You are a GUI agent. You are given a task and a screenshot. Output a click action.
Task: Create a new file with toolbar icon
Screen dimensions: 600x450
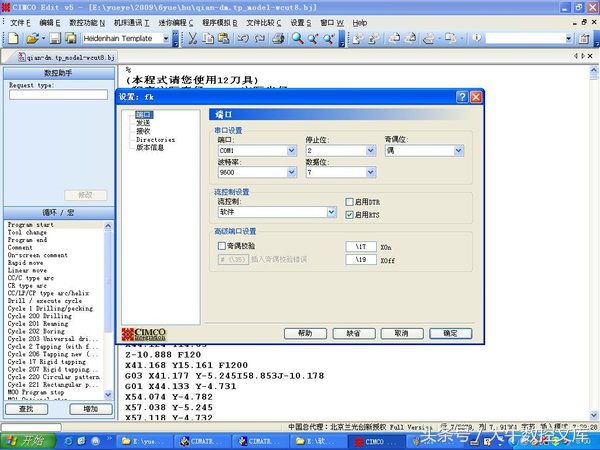13,38
